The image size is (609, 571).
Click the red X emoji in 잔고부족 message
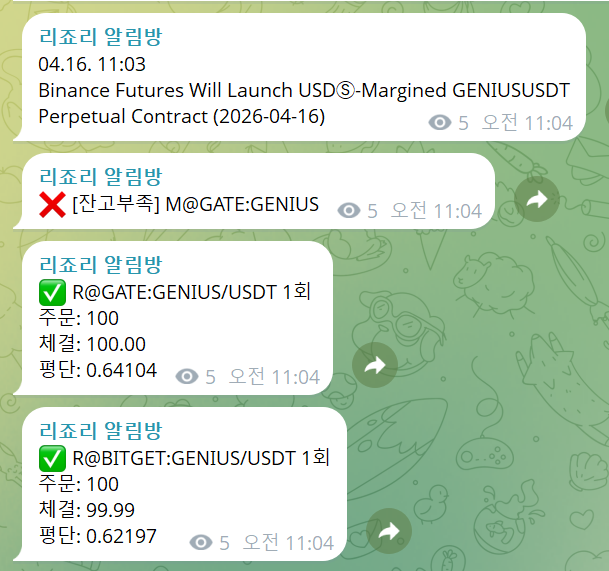tap(52, 205)
